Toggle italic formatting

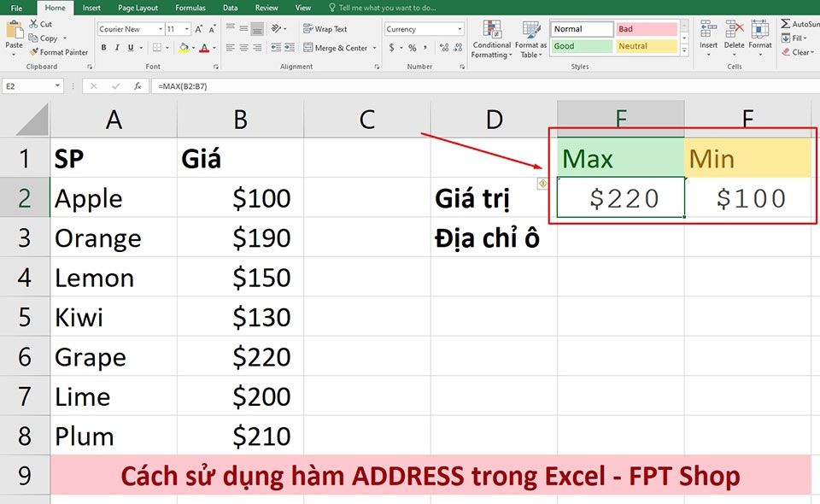coord(115,48)
